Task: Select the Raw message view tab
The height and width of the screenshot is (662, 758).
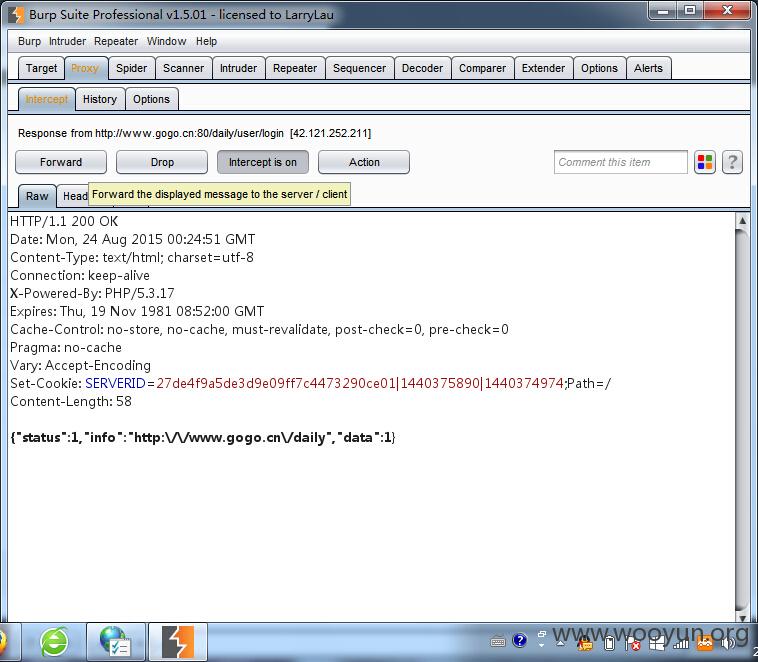Action: point(37,196)
